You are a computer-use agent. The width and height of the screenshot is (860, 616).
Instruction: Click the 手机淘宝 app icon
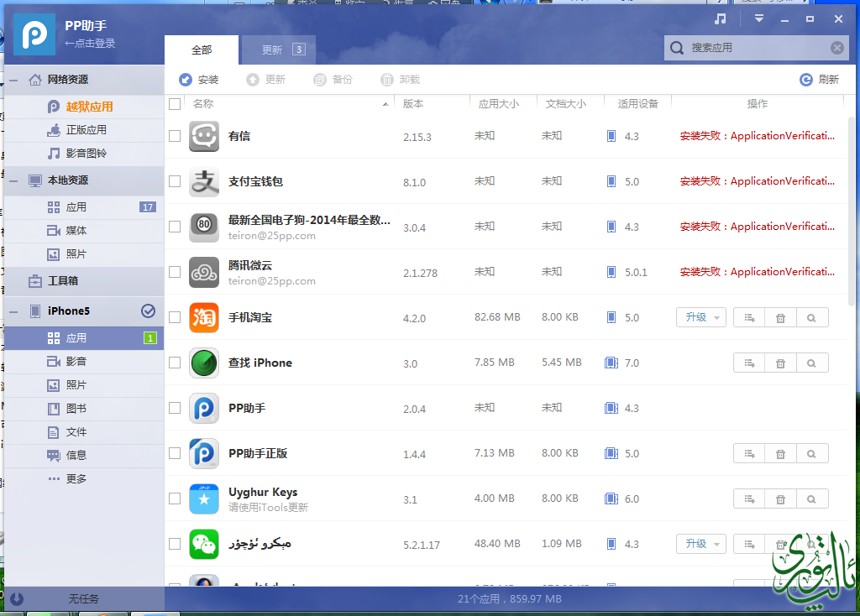pyautogui.click(x=204, y=317)
